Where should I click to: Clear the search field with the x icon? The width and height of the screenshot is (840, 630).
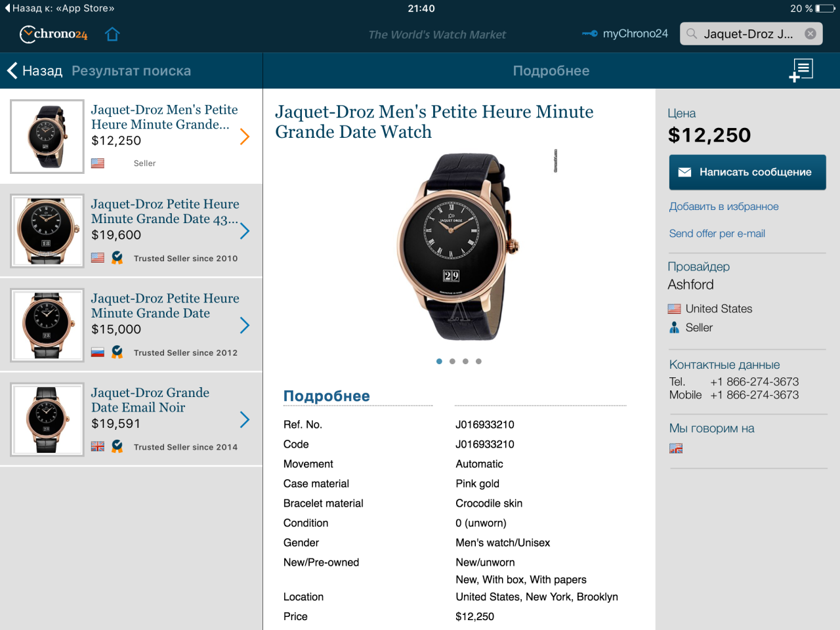810,33
